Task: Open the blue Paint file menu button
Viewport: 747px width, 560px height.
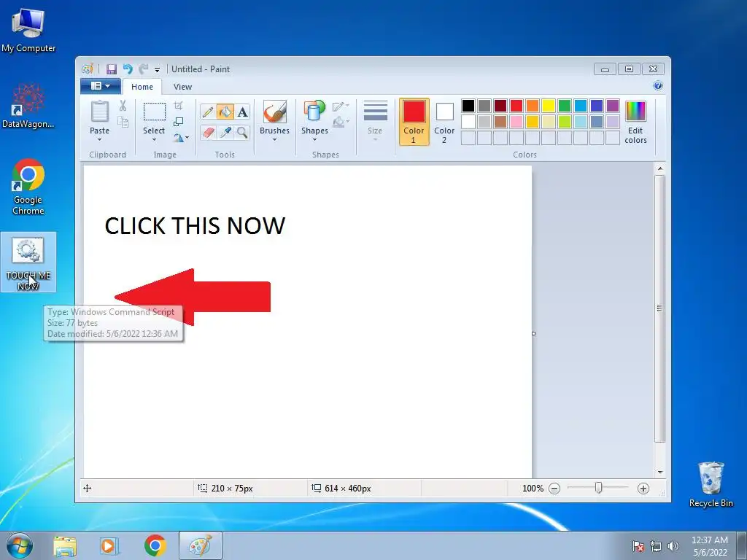Action: [101, 86]
